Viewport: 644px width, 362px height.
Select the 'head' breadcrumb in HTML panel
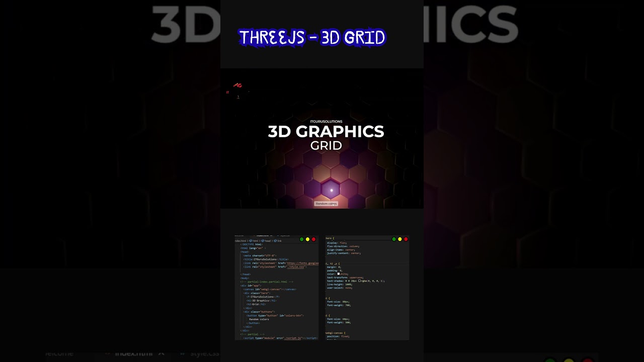tap(266, 241)
